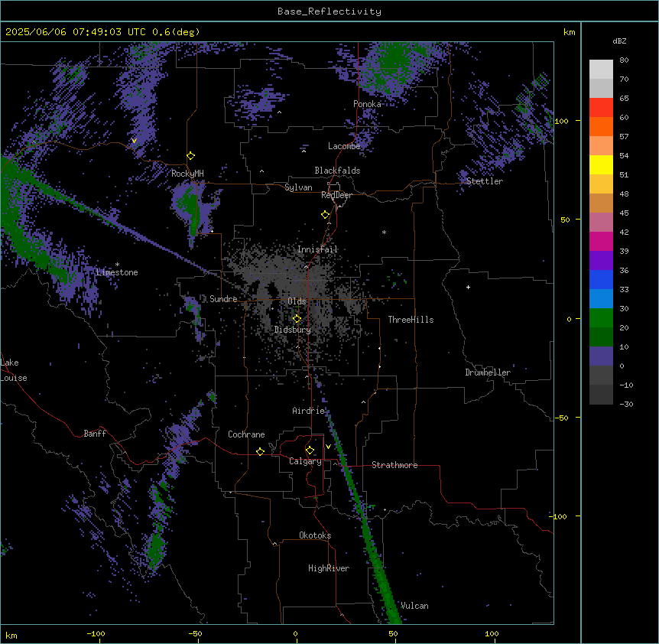Click the 2025/06/06 07:49:03 UTC timestamp
This screenshot has height=644, width=659.
76,32
